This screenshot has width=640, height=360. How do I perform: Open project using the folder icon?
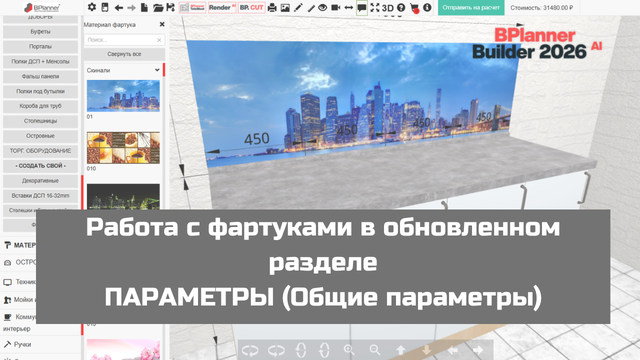coord(158,8)
